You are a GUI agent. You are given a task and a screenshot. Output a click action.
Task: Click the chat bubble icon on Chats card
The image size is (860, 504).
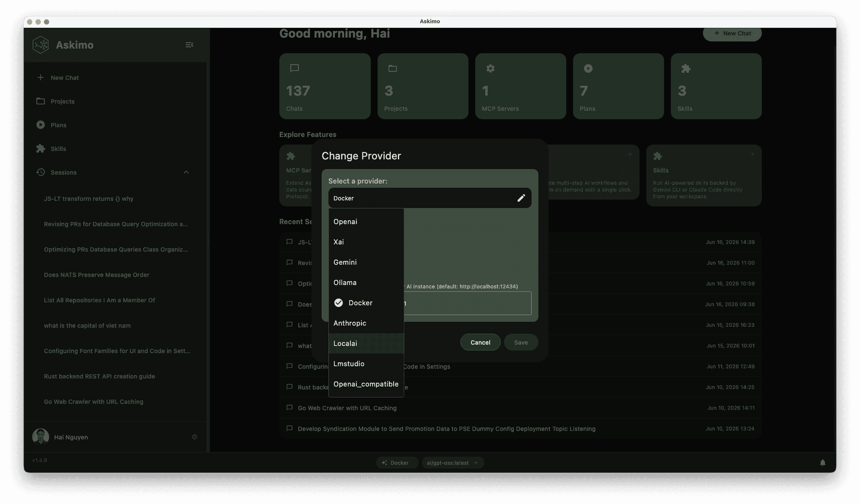(x=294, y=68)
